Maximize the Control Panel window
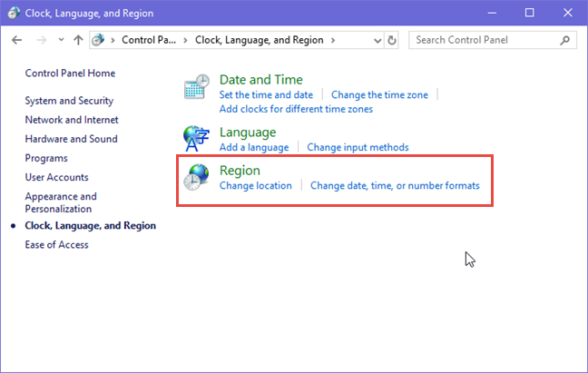This screenshot has width=588, height=373. [530, 13]
